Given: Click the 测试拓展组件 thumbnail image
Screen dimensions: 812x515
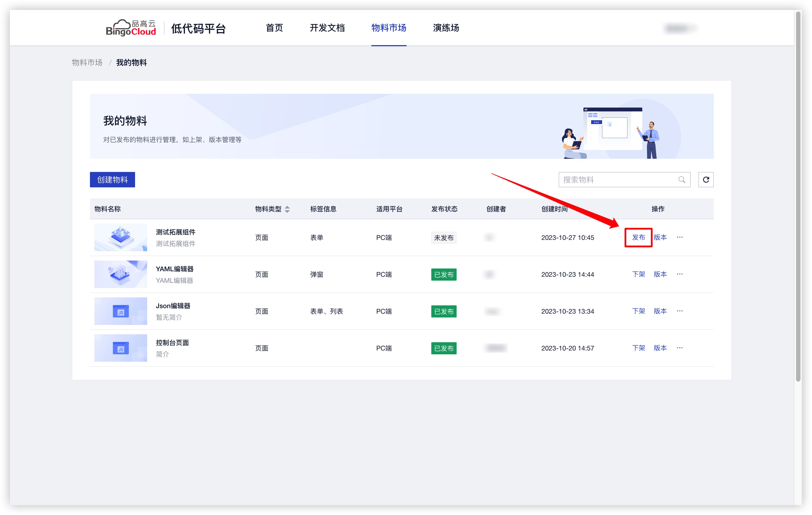Looking at the screenshot, I should 120,237.
